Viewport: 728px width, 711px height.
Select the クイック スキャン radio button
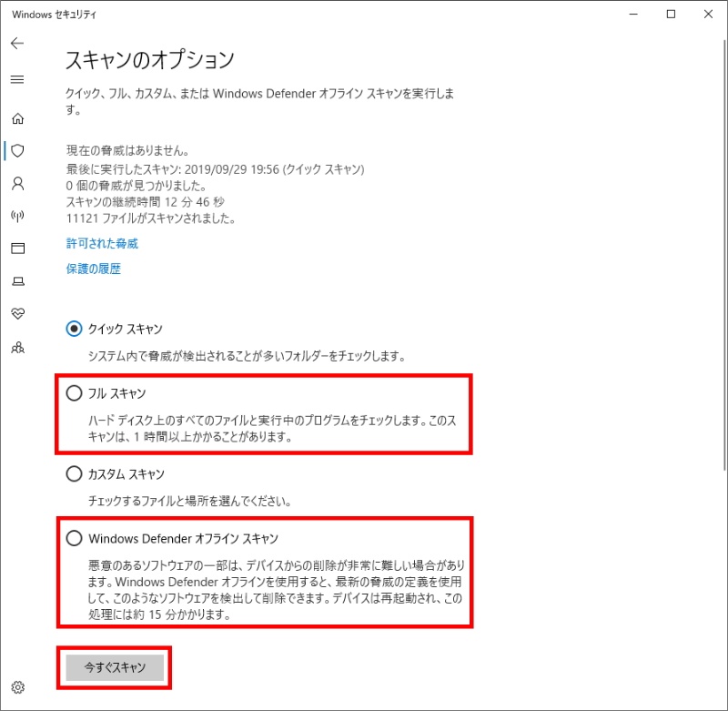click(x=75, y=329)
